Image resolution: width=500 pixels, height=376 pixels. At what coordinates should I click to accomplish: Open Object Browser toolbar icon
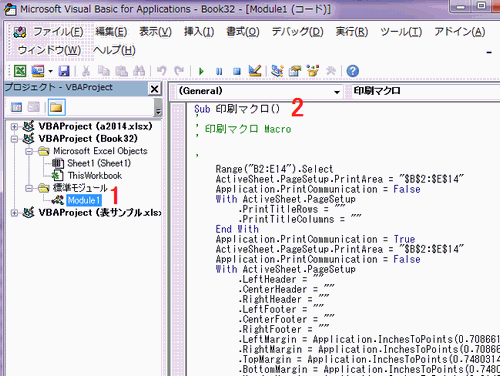(313, 71)
